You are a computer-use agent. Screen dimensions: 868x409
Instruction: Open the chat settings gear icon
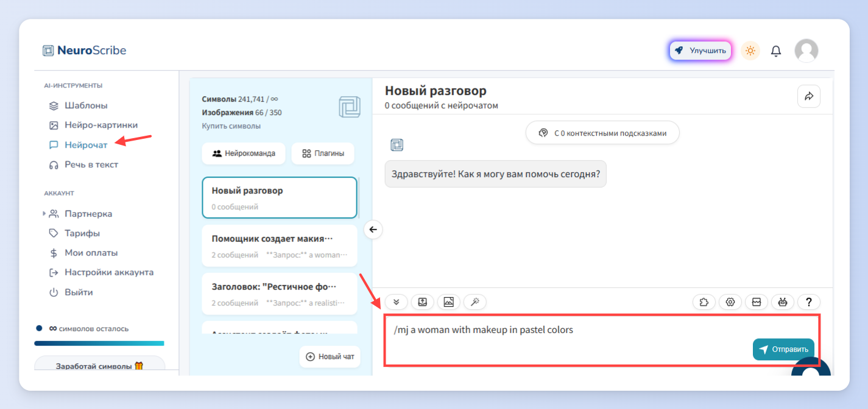coord(730,301)
